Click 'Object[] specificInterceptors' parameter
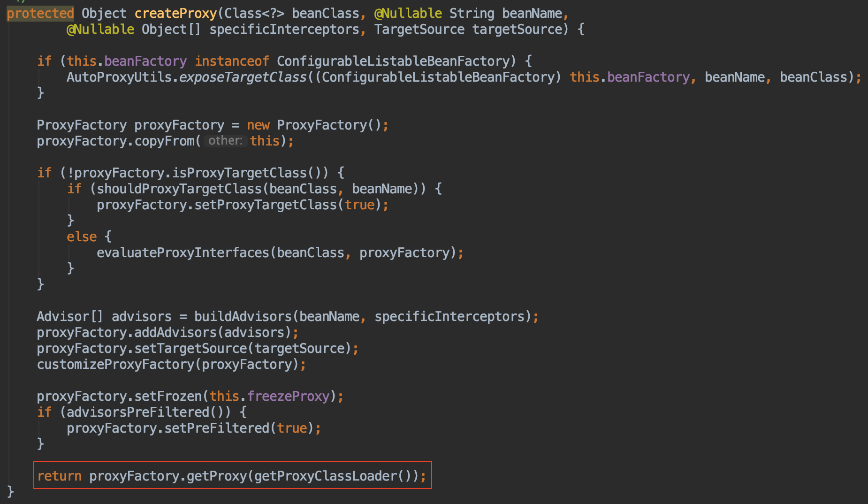 click(x=251, y=30)
